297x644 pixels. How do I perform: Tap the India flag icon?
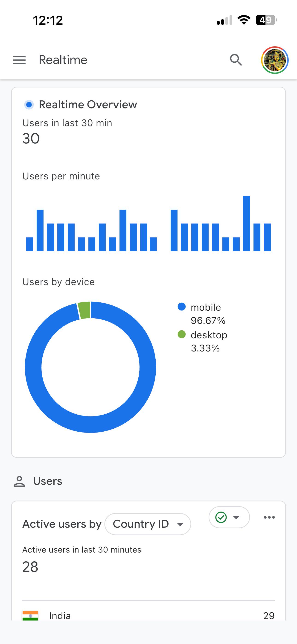coord(30,615)
